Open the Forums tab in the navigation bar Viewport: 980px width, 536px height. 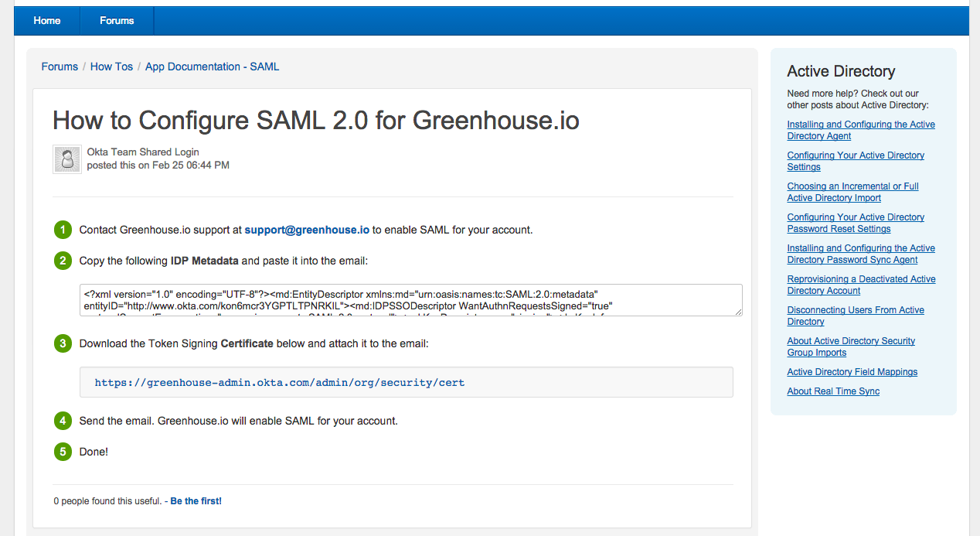coord(117,21)
